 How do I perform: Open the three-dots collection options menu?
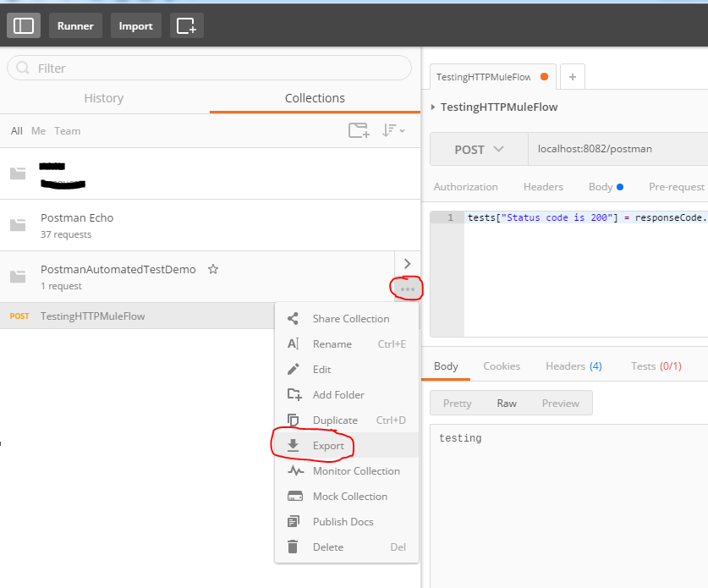[407, 289]
